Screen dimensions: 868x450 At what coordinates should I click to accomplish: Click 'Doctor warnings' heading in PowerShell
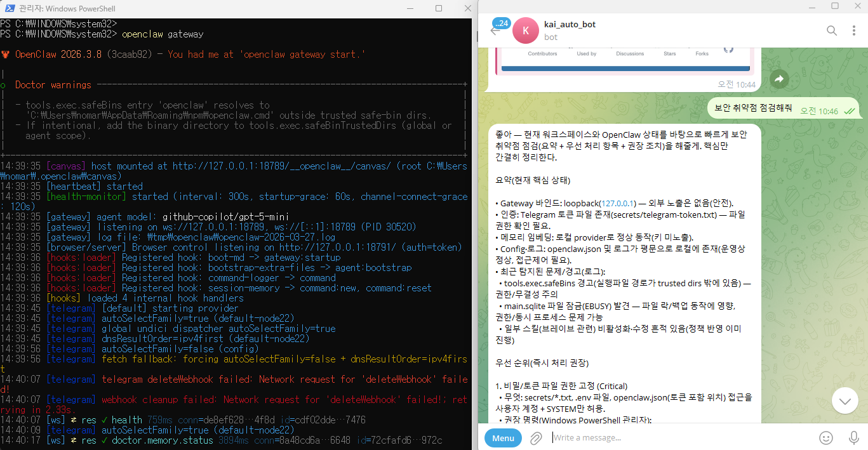tap(53, 84)
